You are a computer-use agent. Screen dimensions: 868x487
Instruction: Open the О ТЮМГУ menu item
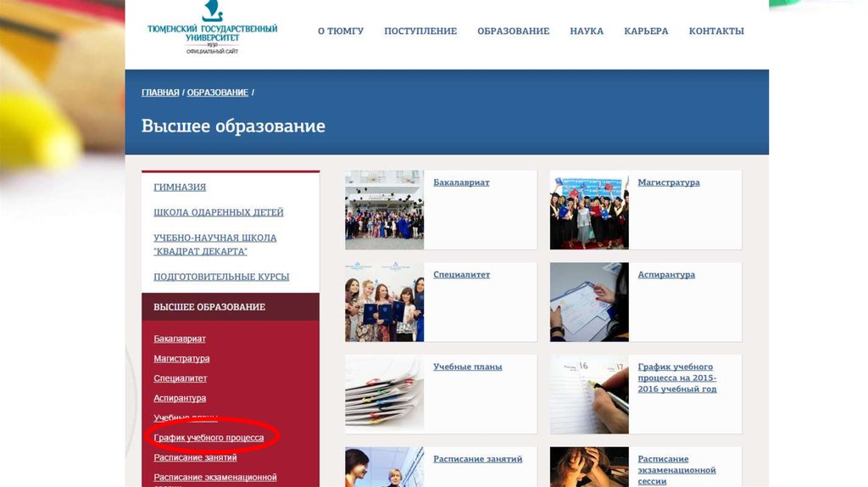point(341,31)
